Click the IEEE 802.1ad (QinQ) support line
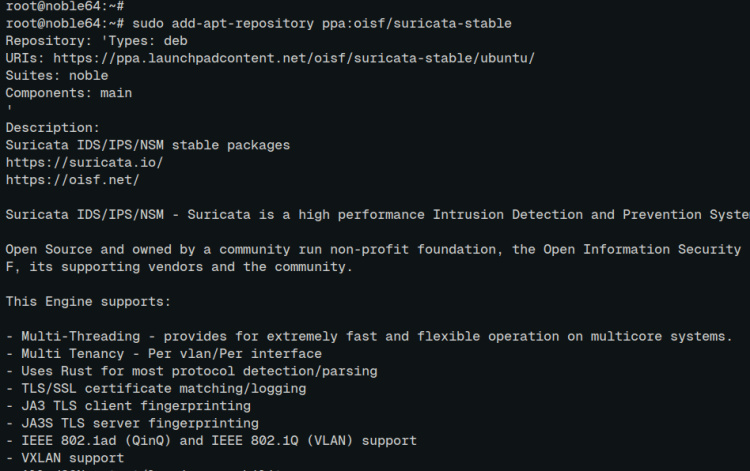The width and height of the screenshot is (750, 471). (x=210, y=441)
